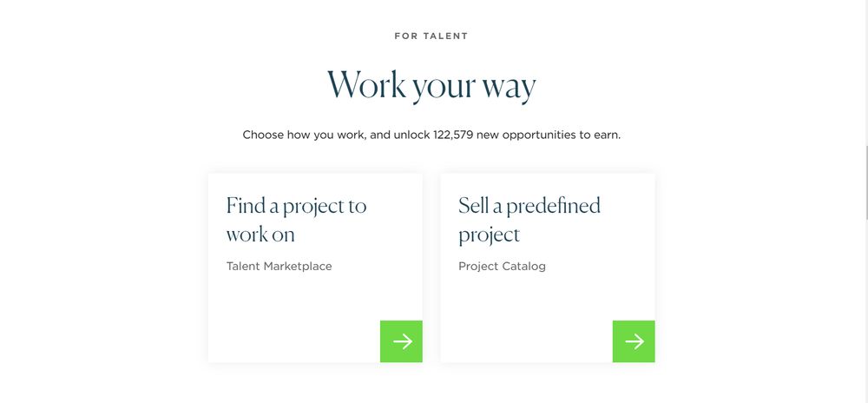Click the 122,579 number in the subtitle
868x403 pixels.
click(453, 135)
